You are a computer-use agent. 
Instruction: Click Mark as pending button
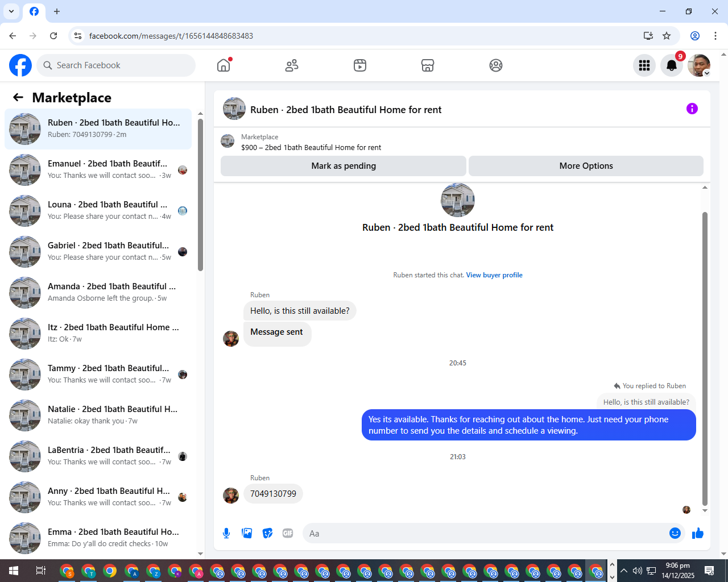[344, 166]
